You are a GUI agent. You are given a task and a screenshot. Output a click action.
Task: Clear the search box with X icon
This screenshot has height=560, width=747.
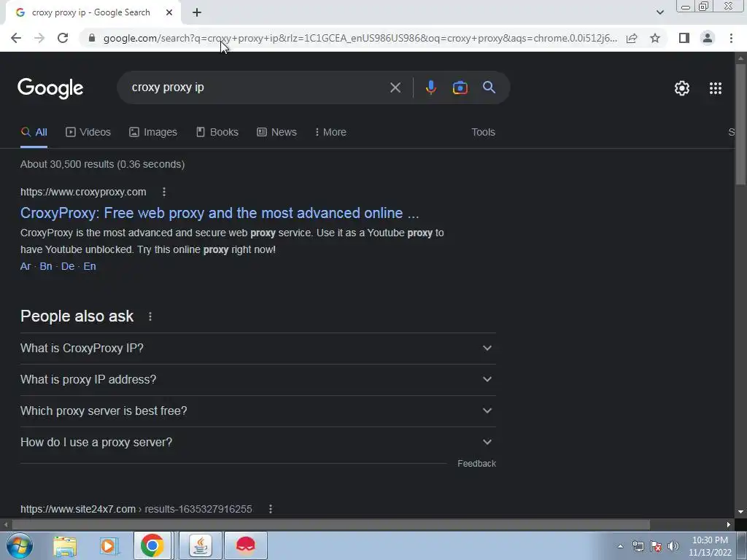coord(395,87)
